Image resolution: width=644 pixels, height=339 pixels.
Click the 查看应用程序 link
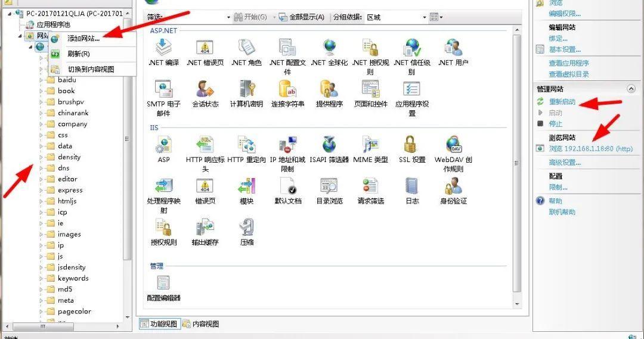coord(569,63)
